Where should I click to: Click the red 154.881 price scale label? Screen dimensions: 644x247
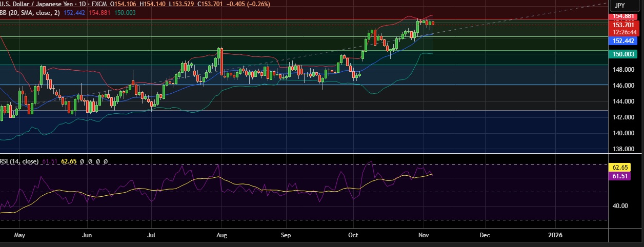pyautogui.click(x=622, y=16)
